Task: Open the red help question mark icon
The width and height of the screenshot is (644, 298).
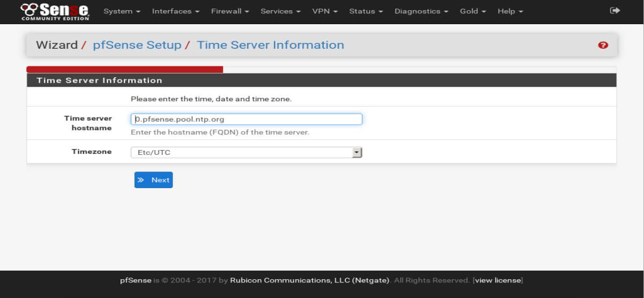Action: coord(603,46)
